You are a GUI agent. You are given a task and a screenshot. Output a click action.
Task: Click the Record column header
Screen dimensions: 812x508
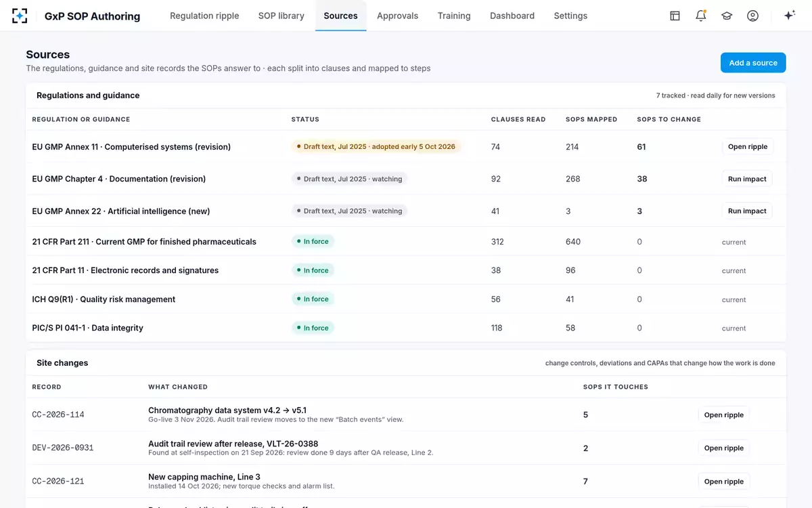pyautogui.click(x=47, y=387)
